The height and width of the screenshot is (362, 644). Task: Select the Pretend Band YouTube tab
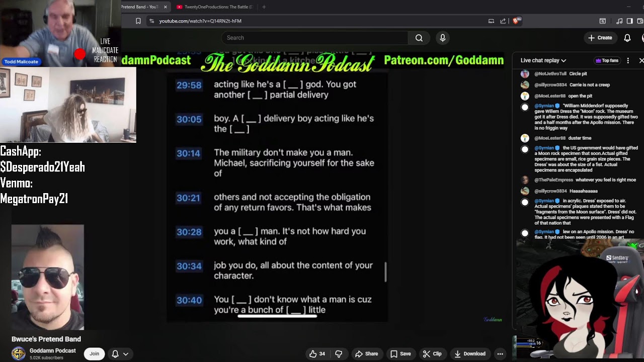[140, 7]
